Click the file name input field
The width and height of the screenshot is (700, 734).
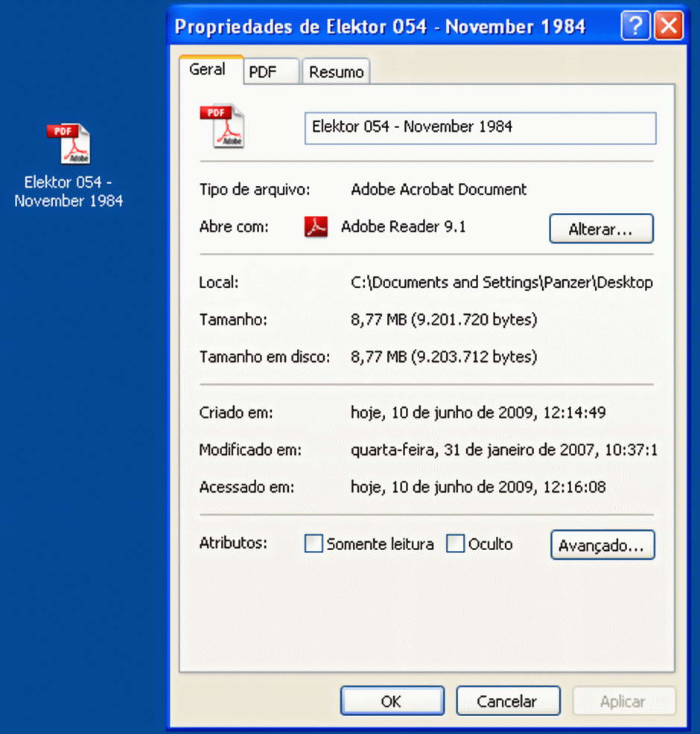pyautogui.click(x=480, y=128)
